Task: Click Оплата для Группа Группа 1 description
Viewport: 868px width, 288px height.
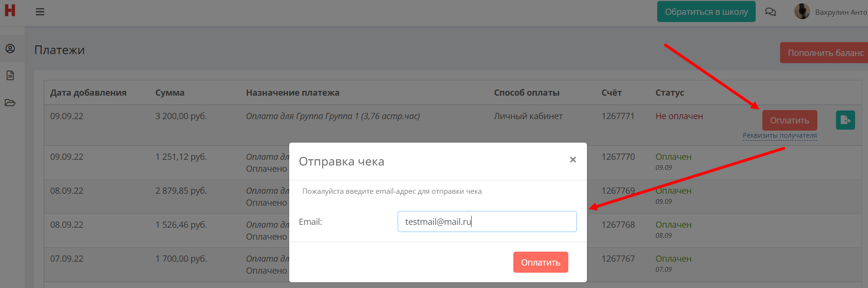Action: point(333,116)
